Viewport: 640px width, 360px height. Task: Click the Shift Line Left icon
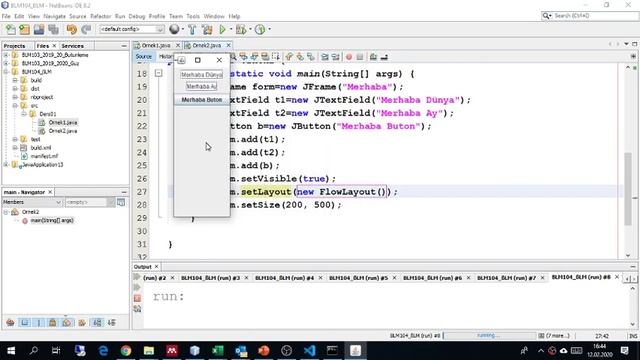click(x=325, y=57)
